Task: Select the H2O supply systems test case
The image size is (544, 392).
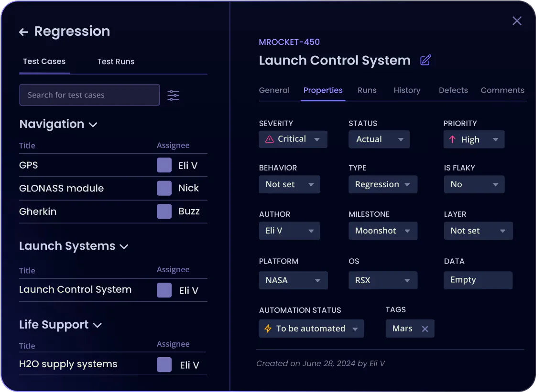Action: point(68,364)
